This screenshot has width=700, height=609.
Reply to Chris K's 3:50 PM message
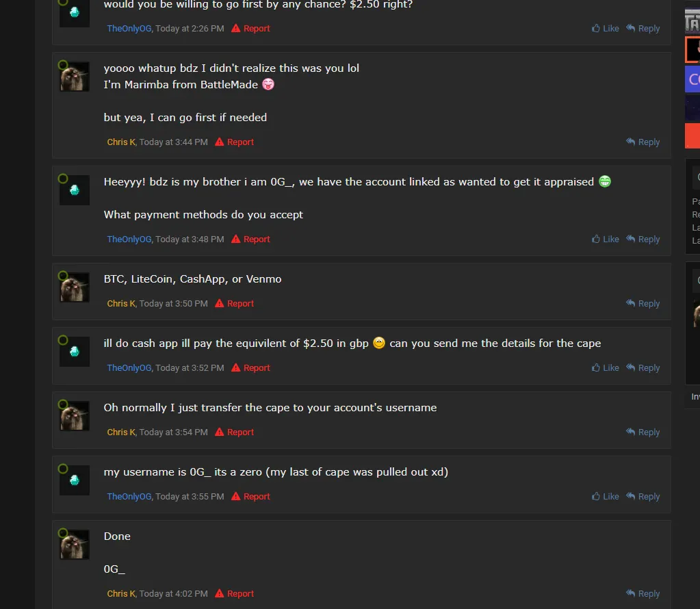(643, 304)
